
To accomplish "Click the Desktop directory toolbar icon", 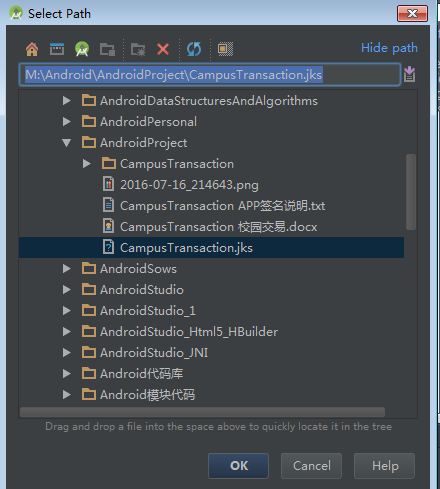I will tap(57, 49).
